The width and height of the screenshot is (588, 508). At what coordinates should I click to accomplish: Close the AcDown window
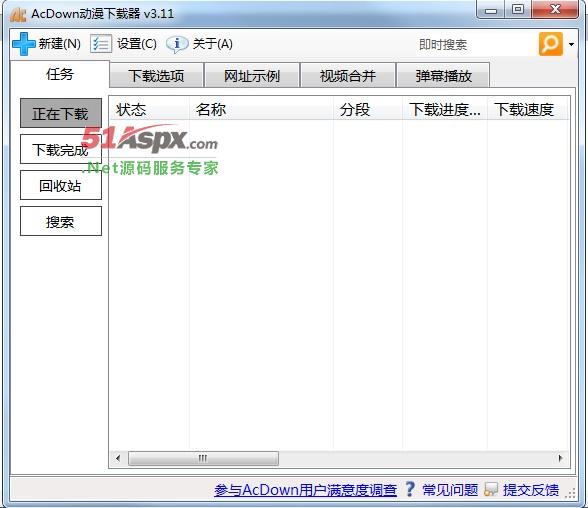coord(555,9)
